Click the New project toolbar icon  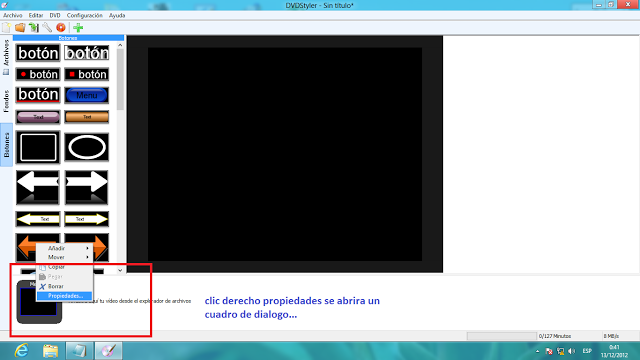tap(7, 27)
